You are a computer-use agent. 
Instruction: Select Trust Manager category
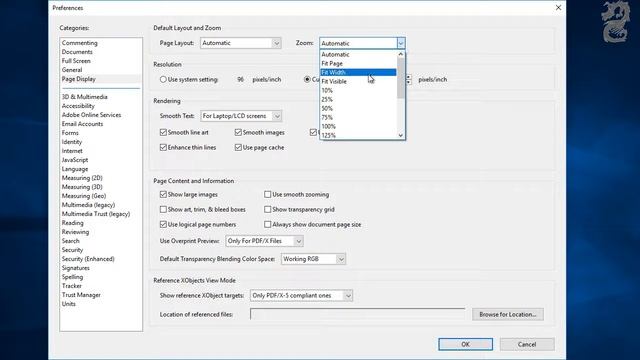click(81, 294)
